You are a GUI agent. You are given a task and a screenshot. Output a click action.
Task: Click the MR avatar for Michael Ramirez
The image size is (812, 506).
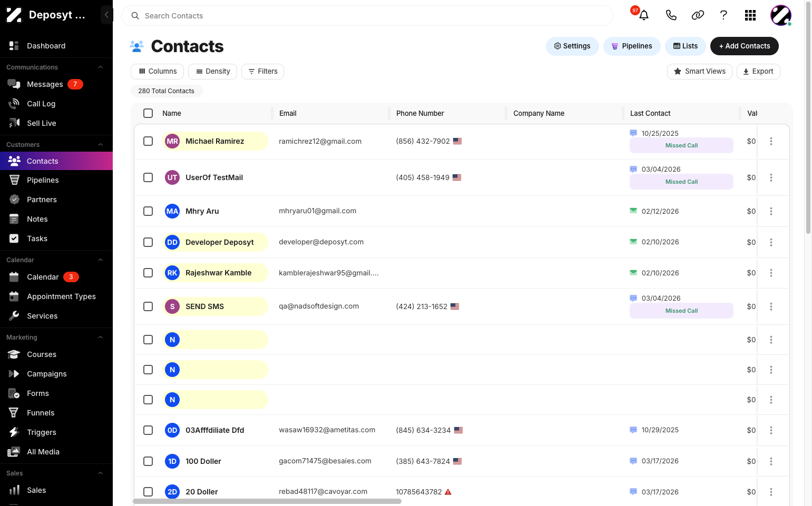[172, 141]
